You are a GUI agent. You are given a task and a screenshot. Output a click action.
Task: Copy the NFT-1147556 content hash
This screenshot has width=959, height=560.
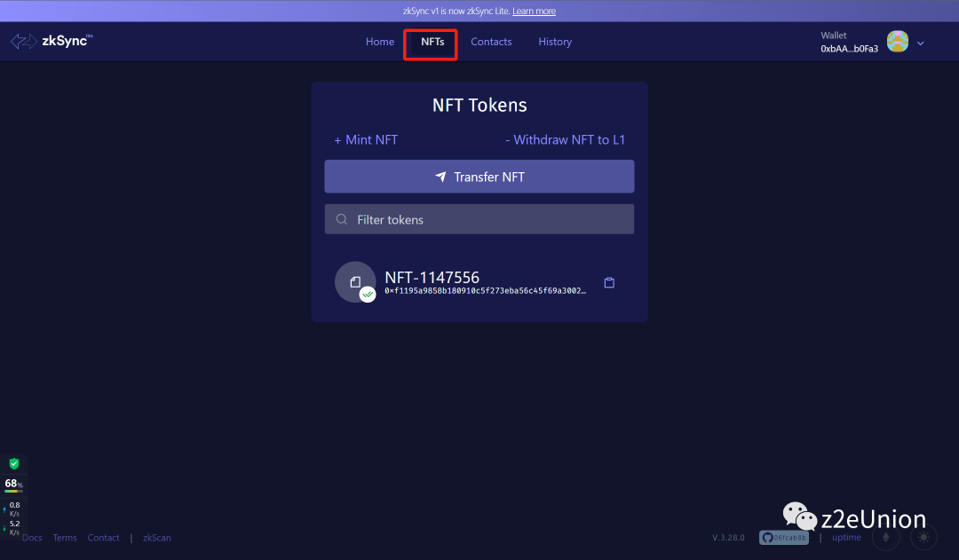pos(609,283)
